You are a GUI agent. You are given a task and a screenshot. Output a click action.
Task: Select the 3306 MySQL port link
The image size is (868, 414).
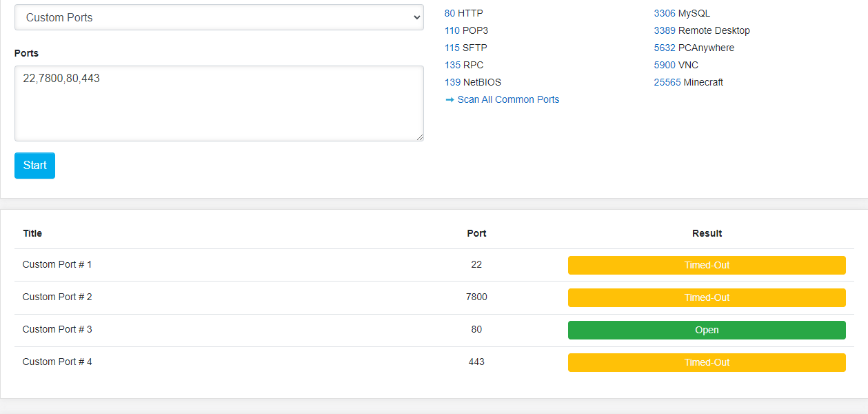pos(665,13)
